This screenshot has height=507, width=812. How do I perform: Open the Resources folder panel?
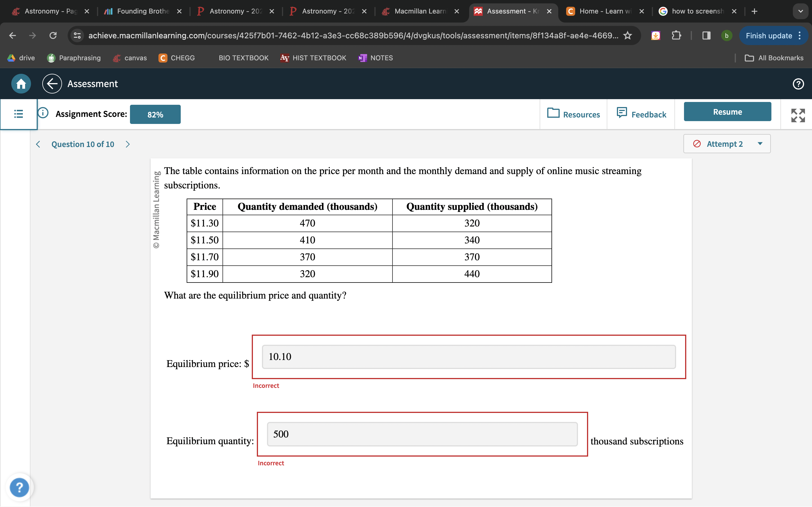point(574,114)
